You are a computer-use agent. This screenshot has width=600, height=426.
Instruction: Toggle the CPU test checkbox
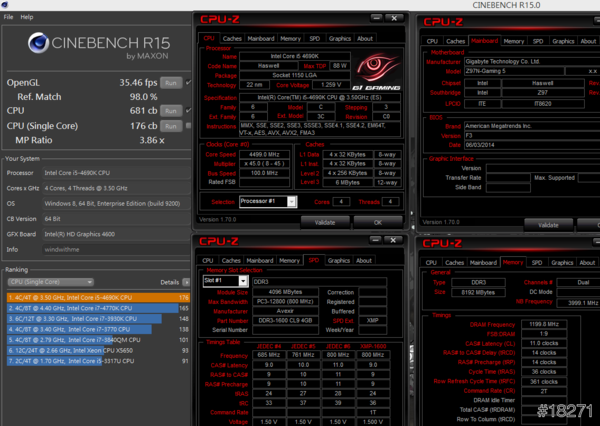[187, 110]
